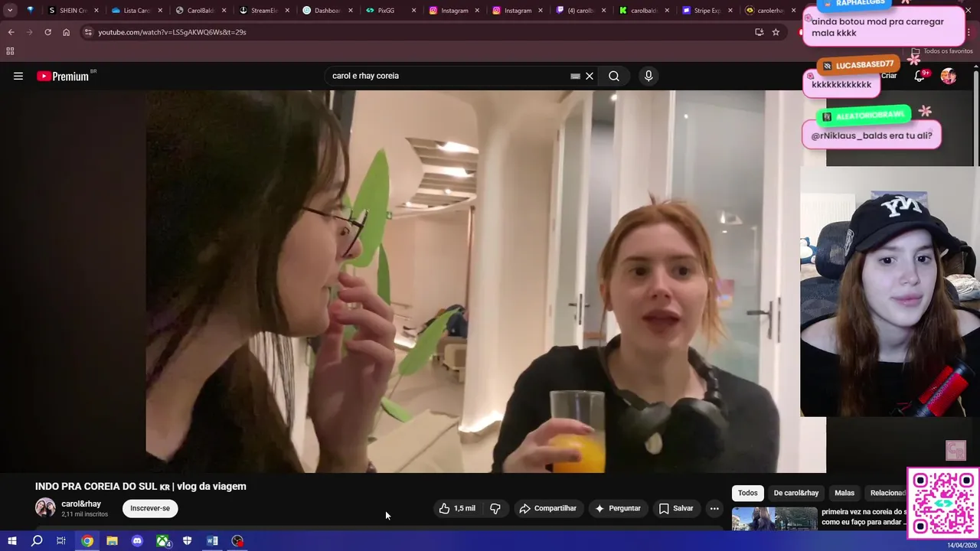Close the Dashboard tab
The width and height of the screenshot is (980, 551).
click(x=351, y=11)
